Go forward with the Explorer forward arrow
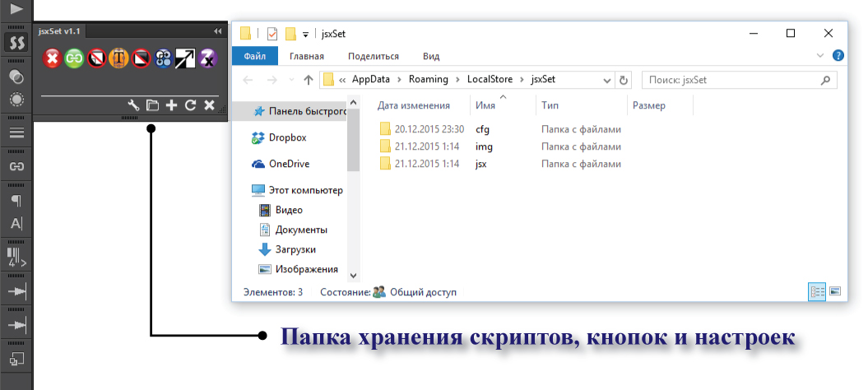868x390 pixels. click(x=272, y=80)
